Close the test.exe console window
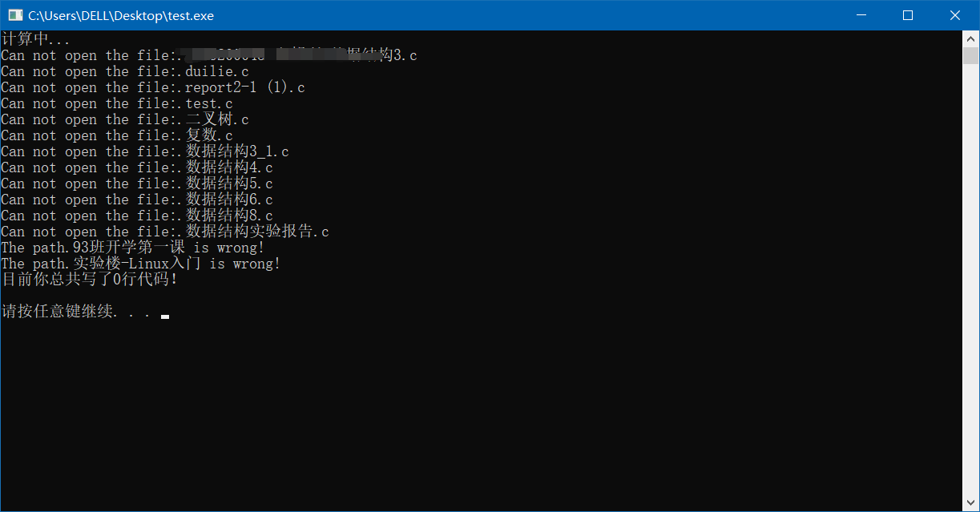 (x=955, y=15)
